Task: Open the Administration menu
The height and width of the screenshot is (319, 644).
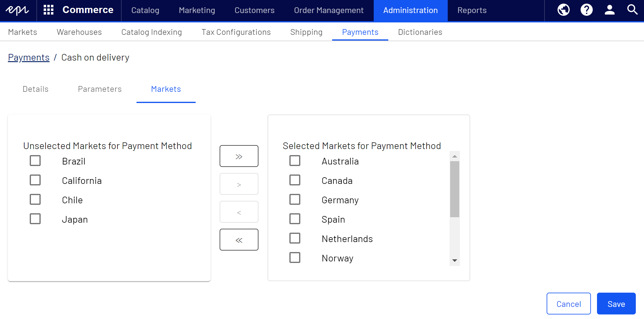Action: 410,10
